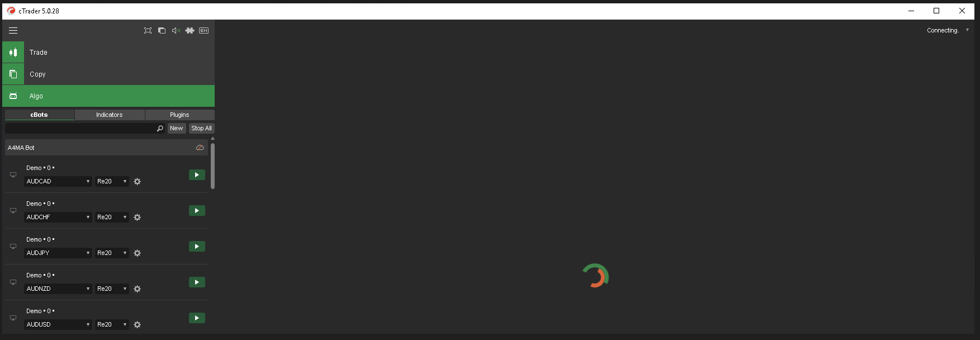Change language via the EN icon
This screenshot has width=980, height=340.
coord(204,31)
